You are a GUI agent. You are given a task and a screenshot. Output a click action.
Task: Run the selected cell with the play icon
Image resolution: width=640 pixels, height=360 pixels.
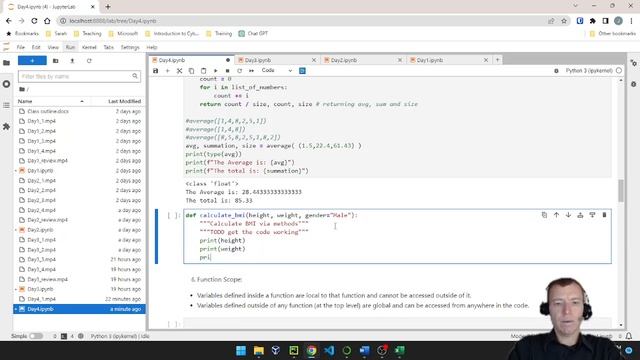tap(216, 71)
